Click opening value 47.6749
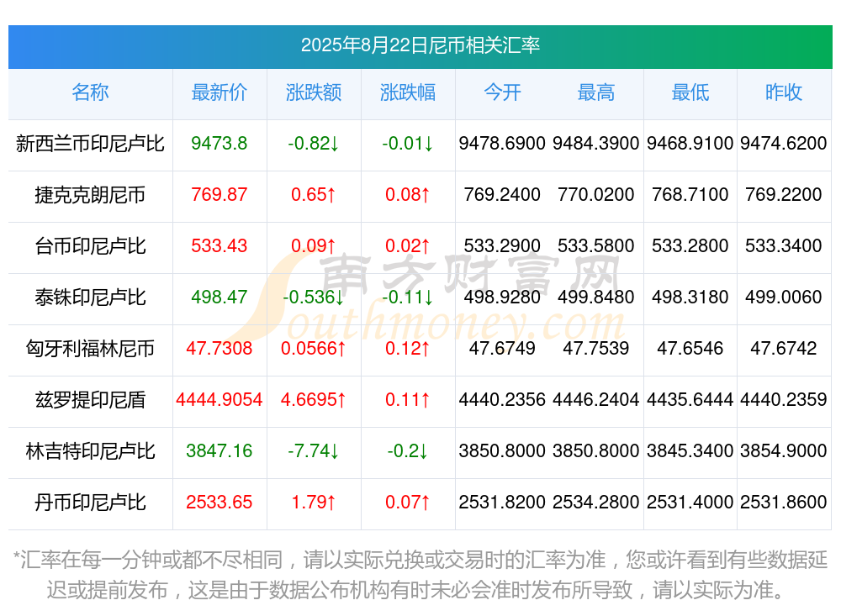The image size is (841, 616). 502,348
